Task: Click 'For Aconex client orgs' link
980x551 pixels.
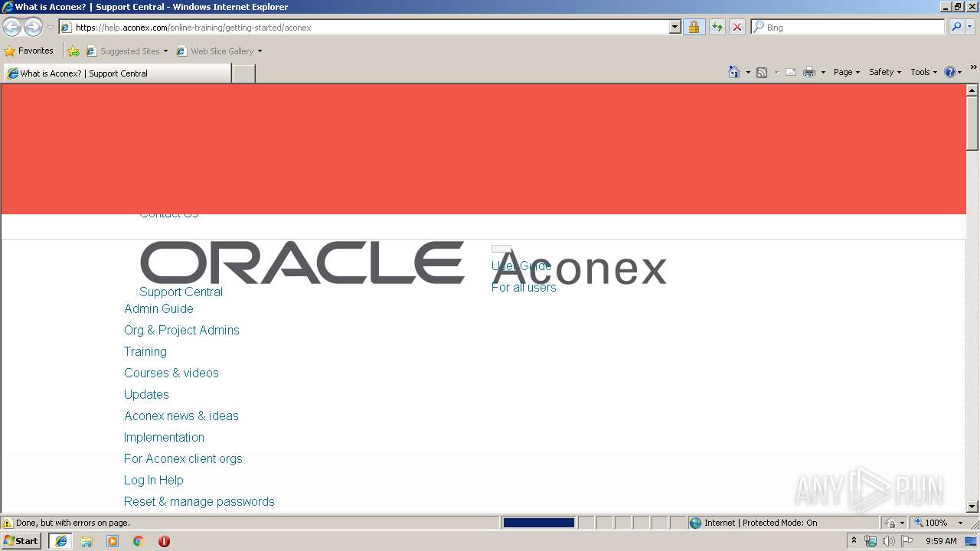Action: click(183, 458)
